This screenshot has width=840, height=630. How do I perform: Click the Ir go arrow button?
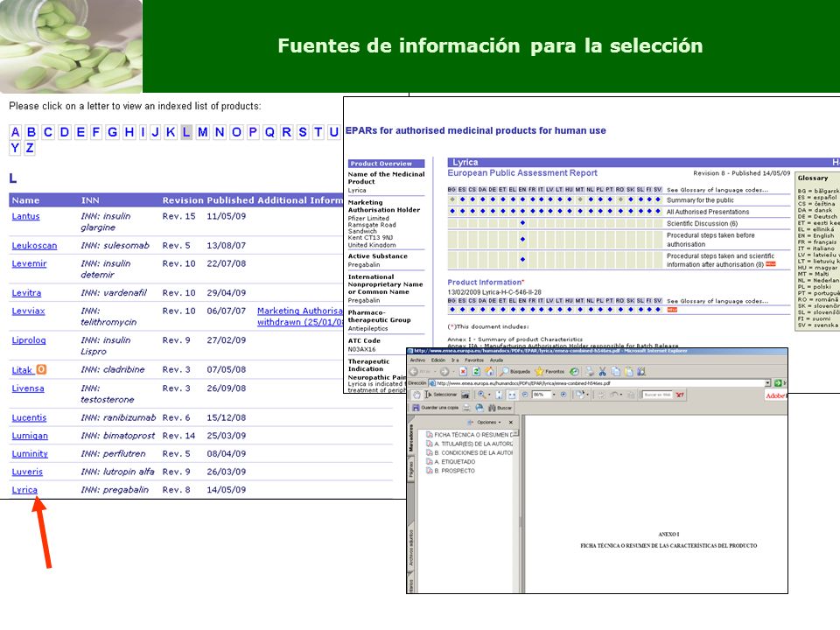777,383
